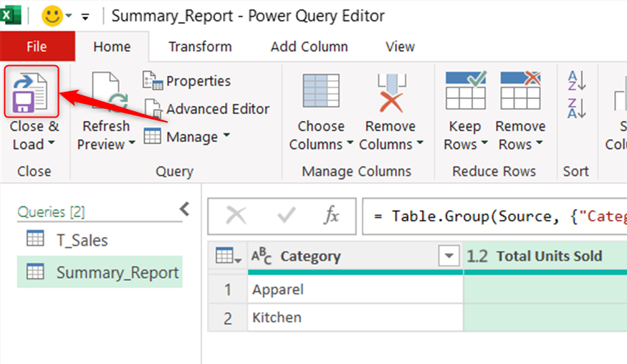627x364 pixels.
Task: Confirm the formula with the checkmark
Action: point(287,216)
